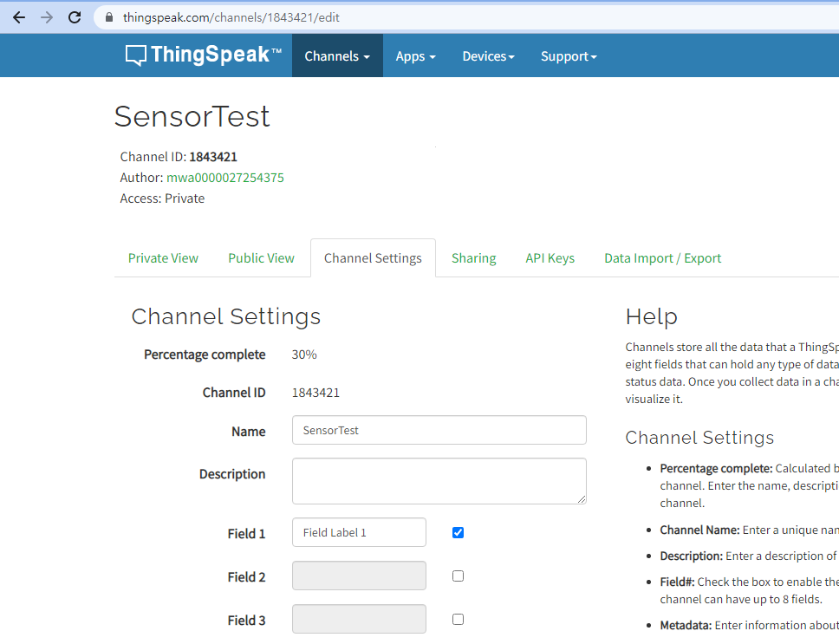Viewport: 839px width, 644px height.
Task: Open the Support dropdown menu
Action: [569, 56]
